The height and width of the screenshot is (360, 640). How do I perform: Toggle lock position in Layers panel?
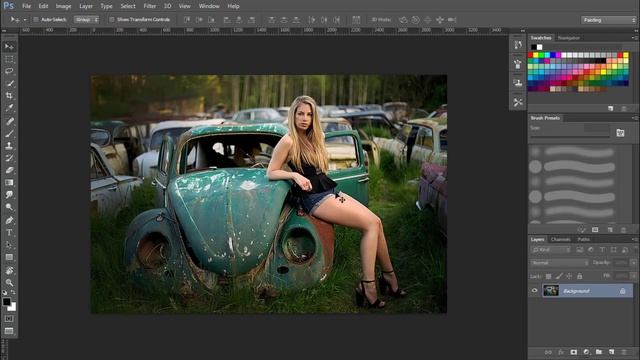pyautogui.click(x=569, y=276)
